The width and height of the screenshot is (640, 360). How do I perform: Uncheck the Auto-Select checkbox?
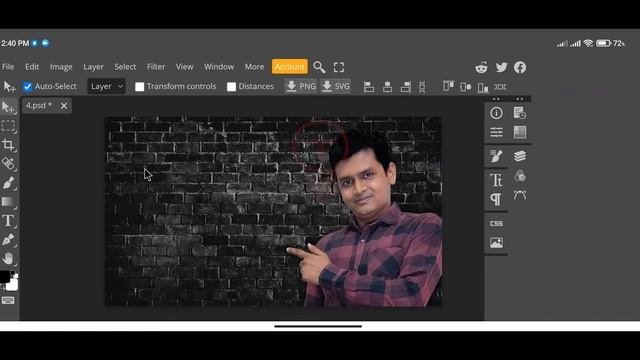tap(27, 87)
